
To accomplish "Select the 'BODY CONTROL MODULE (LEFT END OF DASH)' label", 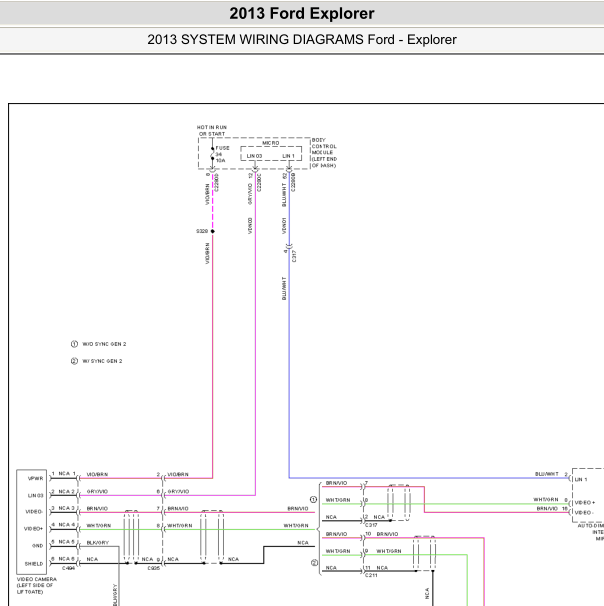I will pyautogui.click(x=324, y=153).
